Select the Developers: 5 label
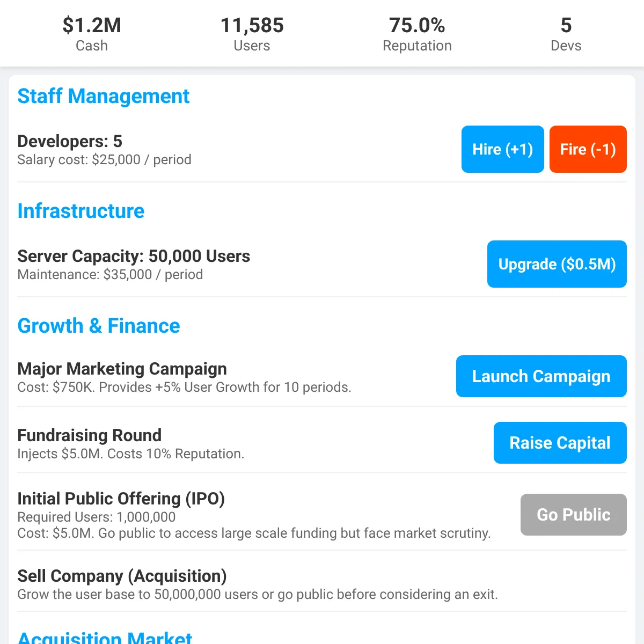644x644 pixels. 70,141
